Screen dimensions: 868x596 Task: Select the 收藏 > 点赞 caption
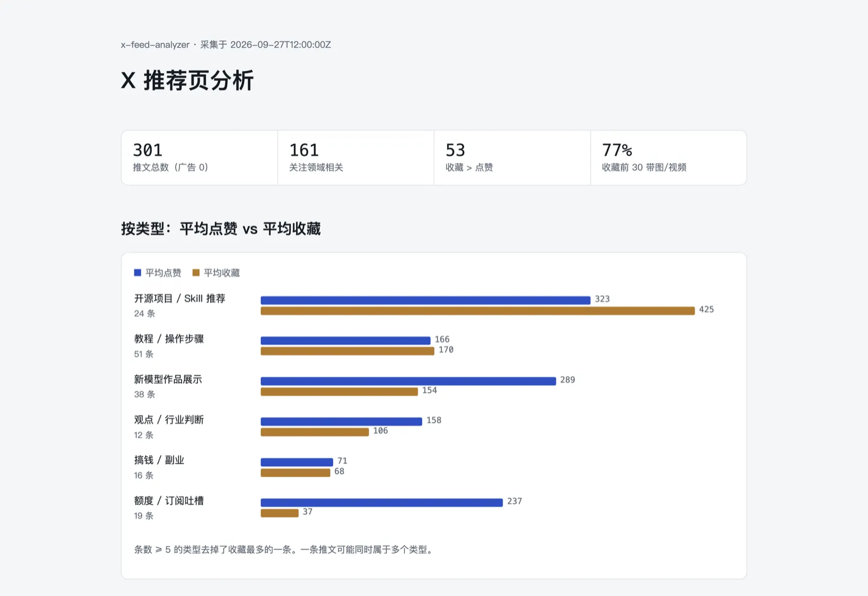click(x=469, y=167)
